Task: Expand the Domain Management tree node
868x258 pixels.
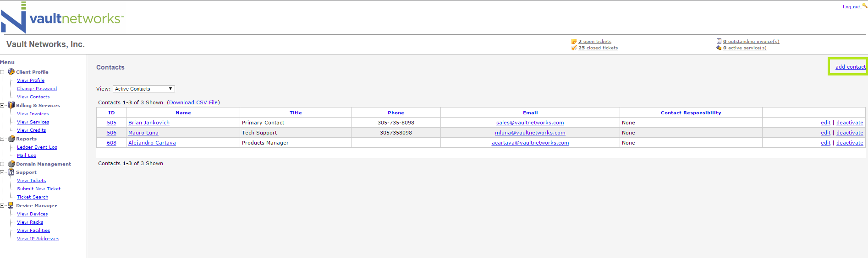Action: pyautogui.click(x=2, y=164)
